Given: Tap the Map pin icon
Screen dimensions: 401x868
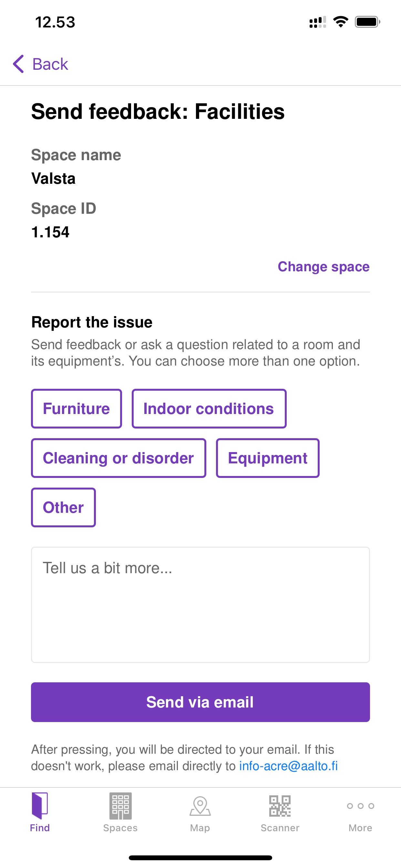Looking at the screenshot, I should point(200,806).
